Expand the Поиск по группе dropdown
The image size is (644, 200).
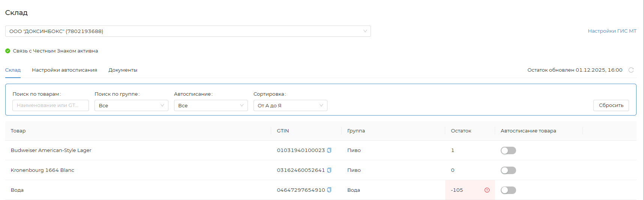(x=131, y=105)
